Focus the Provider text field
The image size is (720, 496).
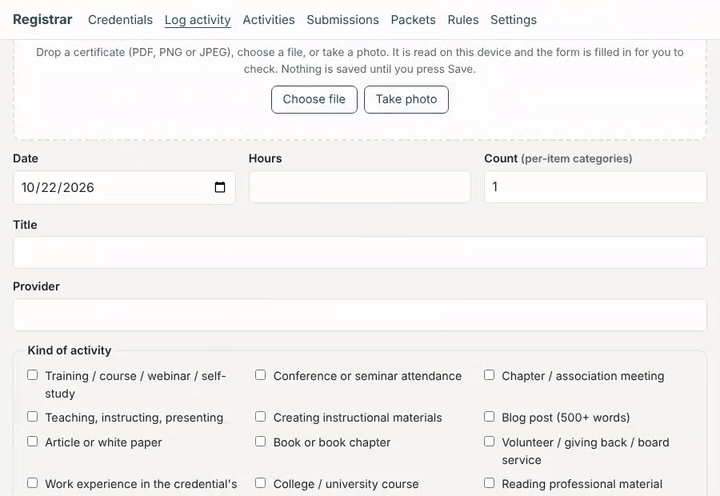click(360, 315)
